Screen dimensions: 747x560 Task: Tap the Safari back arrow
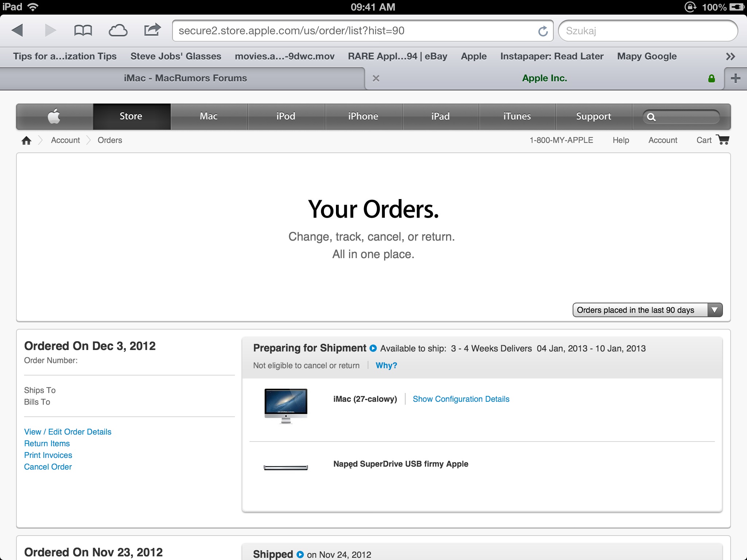[x=17, y=30]
